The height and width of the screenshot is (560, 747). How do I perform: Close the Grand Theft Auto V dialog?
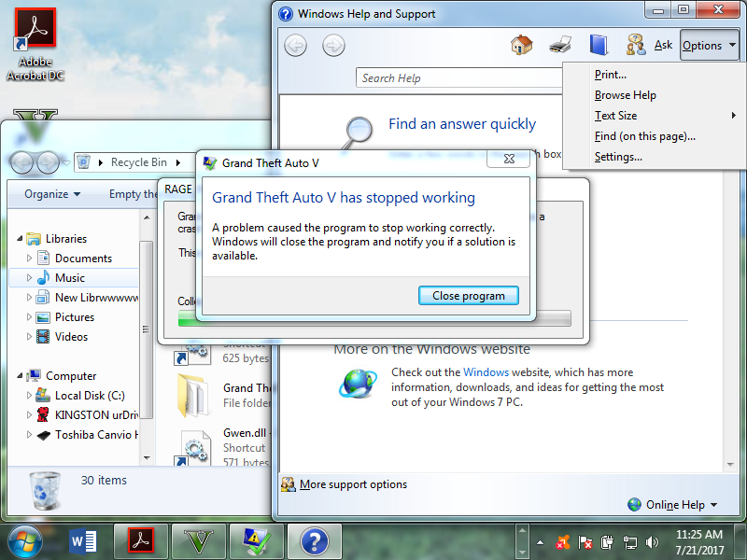point(508,159)
